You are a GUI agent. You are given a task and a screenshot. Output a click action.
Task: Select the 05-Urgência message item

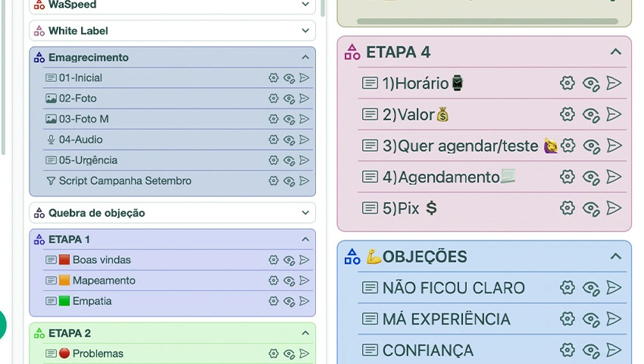[x=88, y=160]
